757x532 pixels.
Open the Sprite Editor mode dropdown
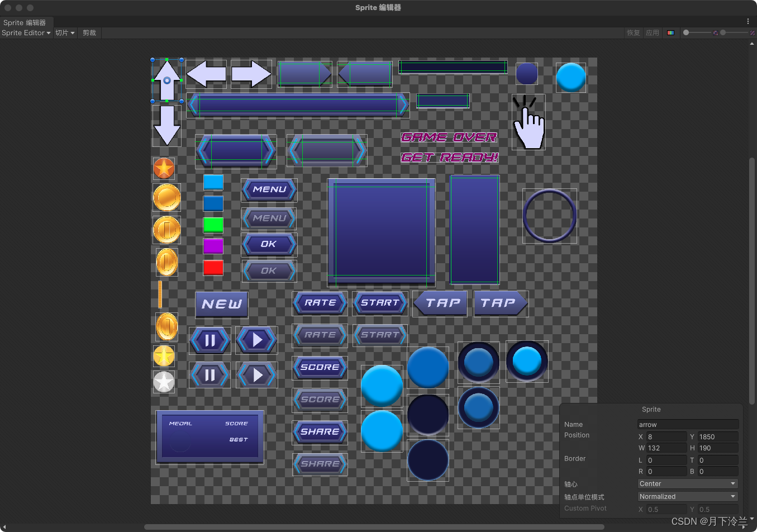point(26,33)
